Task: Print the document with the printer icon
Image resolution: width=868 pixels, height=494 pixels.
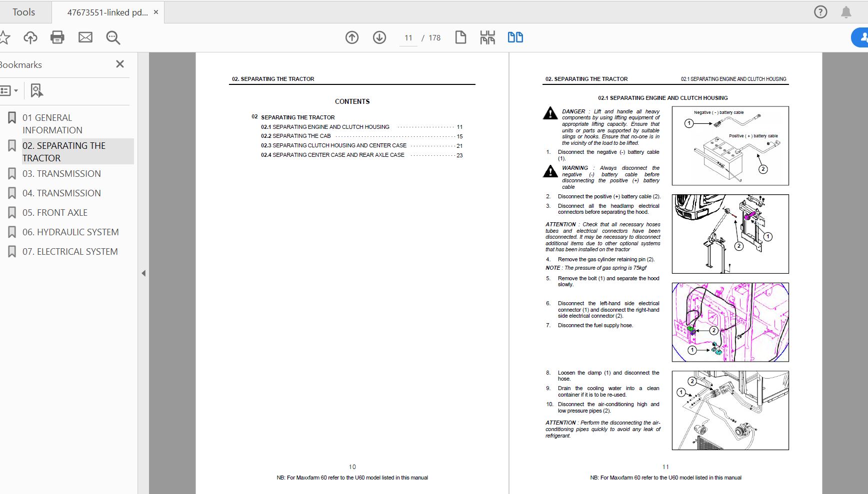Action: (57, 37)
